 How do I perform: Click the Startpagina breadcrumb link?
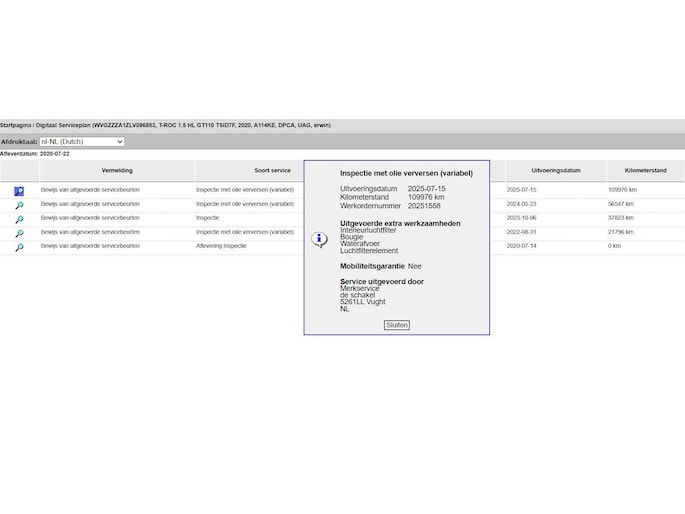pyautogui.click(x=14, y=125)
